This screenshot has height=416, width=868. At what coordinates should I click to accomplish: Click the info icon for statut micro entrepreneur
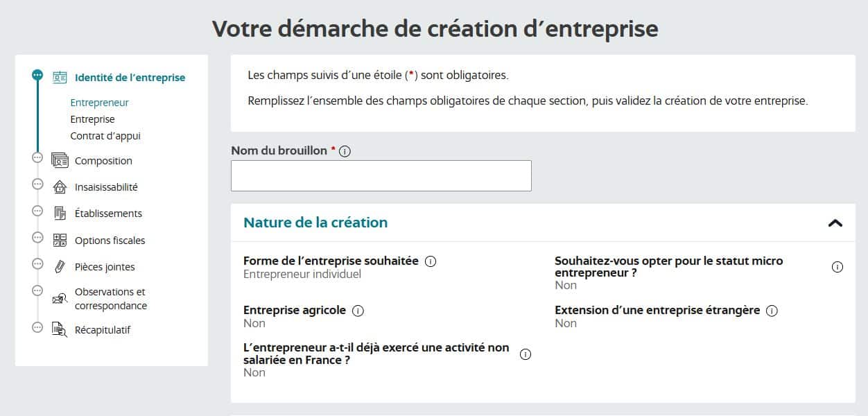pyautogui.click(x=837, y=266)
